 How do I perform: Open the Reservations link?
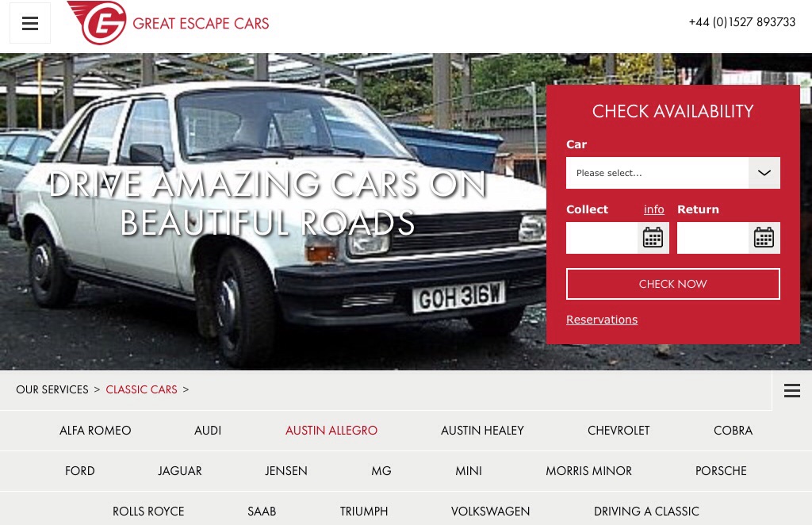point(602,320)
